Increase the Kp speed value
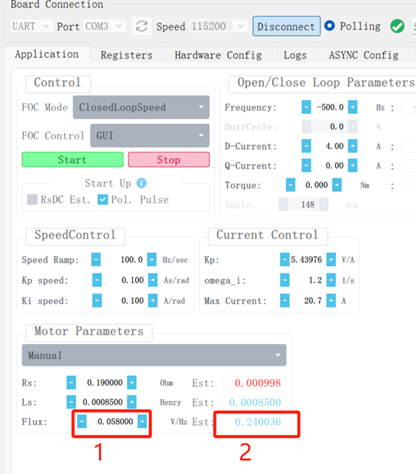 click(153, 280)
